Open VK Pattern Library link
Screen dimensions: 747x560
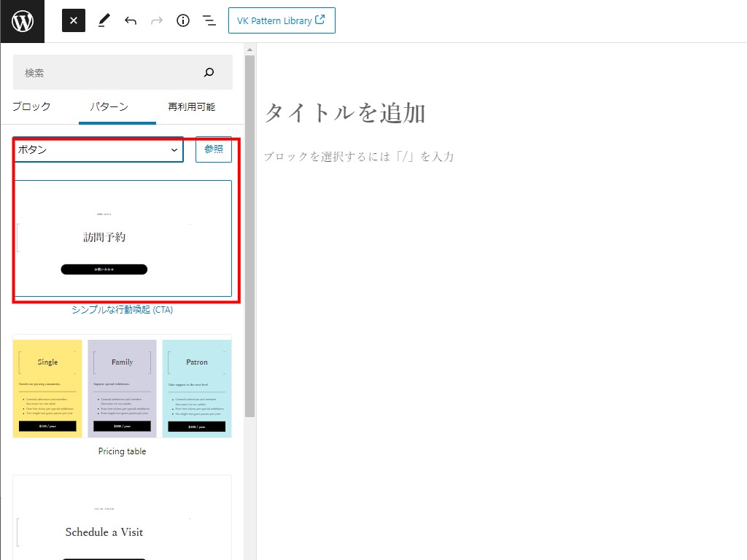point(282,20)
